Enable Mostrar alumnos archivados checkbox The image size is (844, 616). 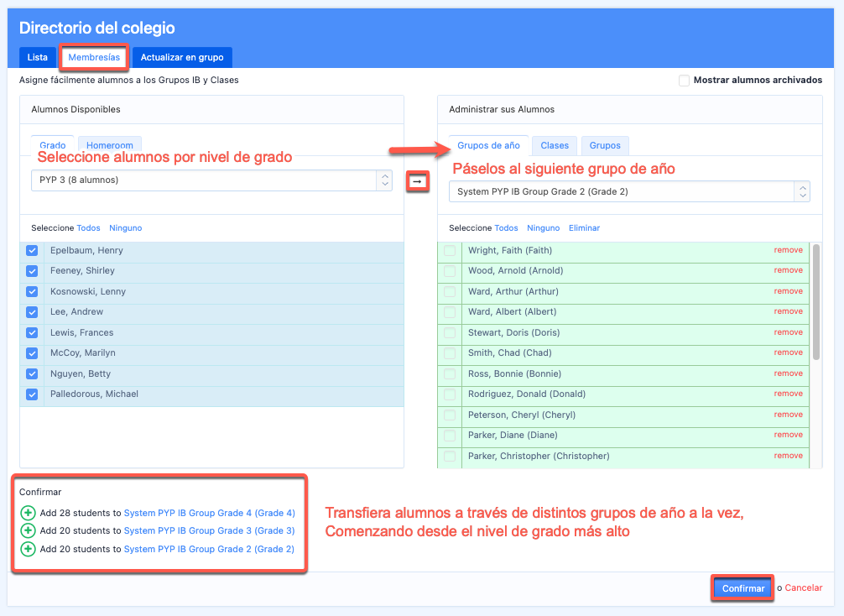pyautogui.click(x=685, y=81)
